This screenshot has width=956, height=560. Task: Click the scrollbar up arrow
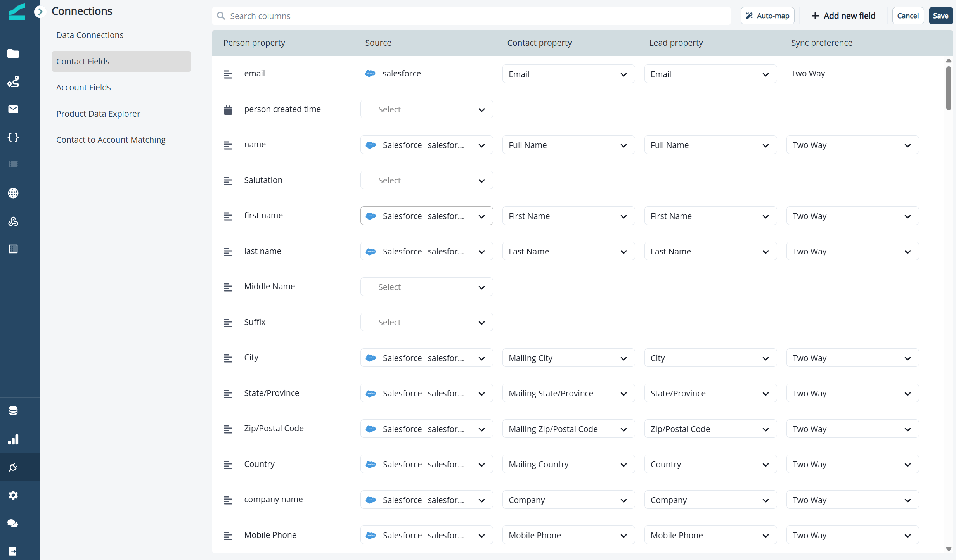pyautogui.click(x=949, y=60)
